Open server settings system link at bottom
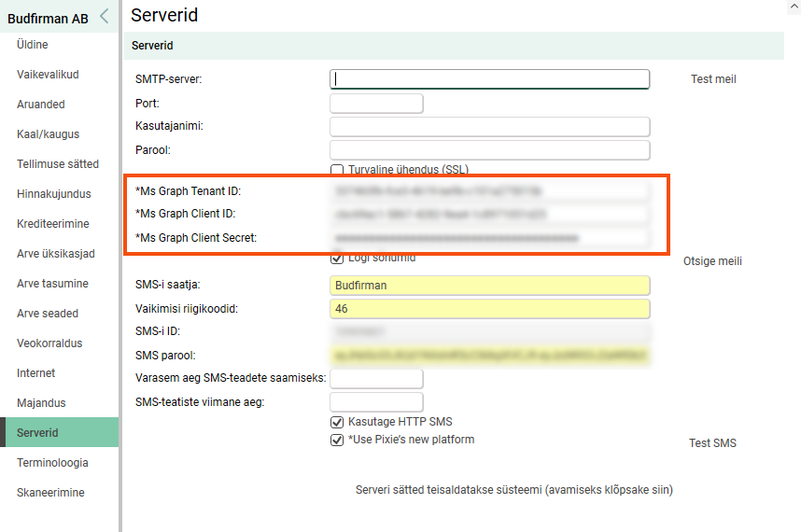801x532 pixels. pyautogui.click(x=513, y=490)
